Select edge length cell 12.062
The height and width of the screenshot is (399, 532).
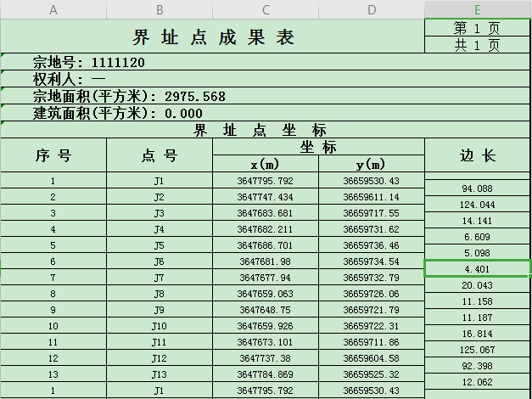tap(477, 382)
